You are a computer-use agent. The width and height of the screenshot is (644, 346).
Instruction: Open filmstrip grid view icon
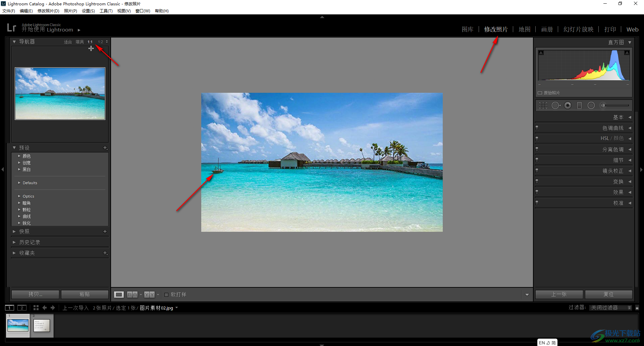[x=36, y=307]
